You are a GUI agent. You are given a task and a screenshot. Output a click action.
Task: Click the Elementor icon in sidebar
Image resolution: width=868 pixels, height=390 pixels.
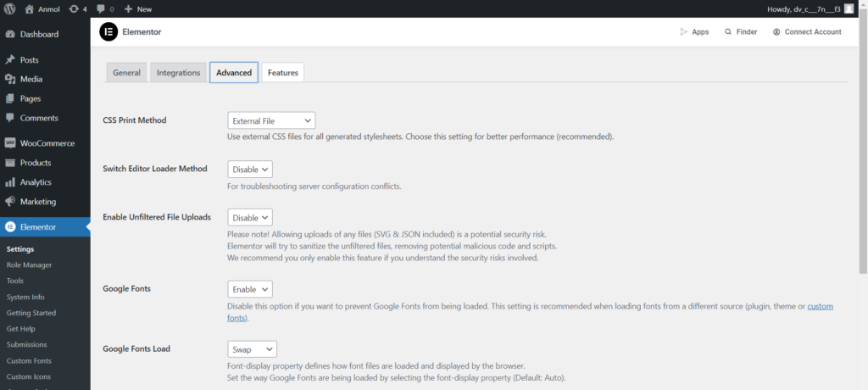[9, 226]
